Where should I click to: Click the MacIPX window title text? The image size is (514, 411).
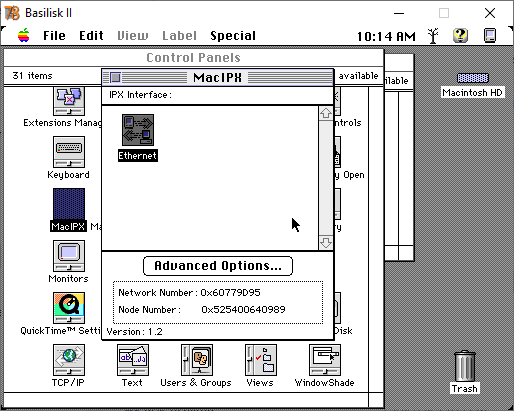(217, 78)
